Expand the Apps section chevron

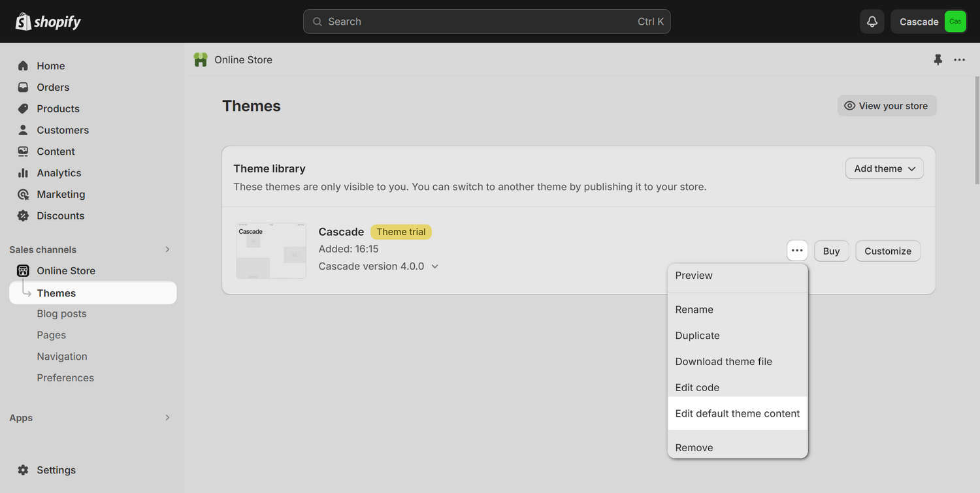pyautogui.click(x=167, y=417)
